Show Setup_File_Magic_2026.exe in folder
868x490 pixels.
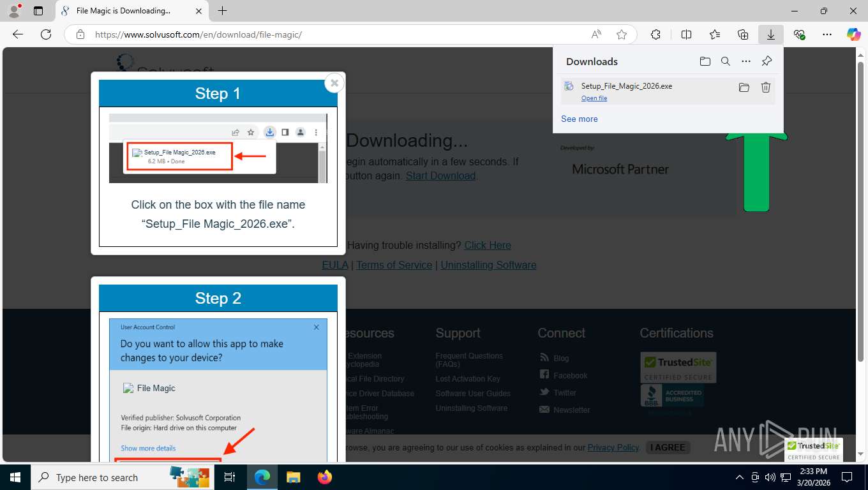tap(744, 87)
